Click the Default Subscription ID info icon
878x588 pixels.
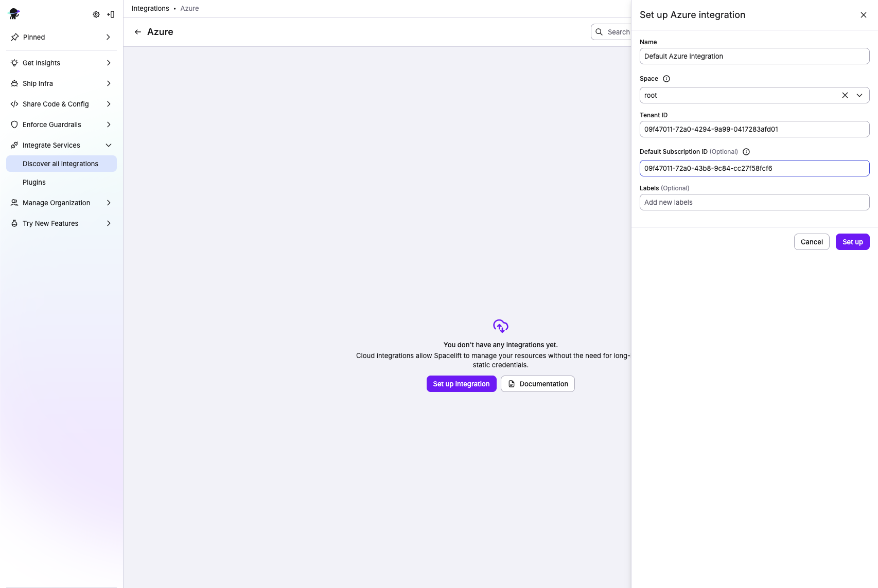click(x=746, y=152)
